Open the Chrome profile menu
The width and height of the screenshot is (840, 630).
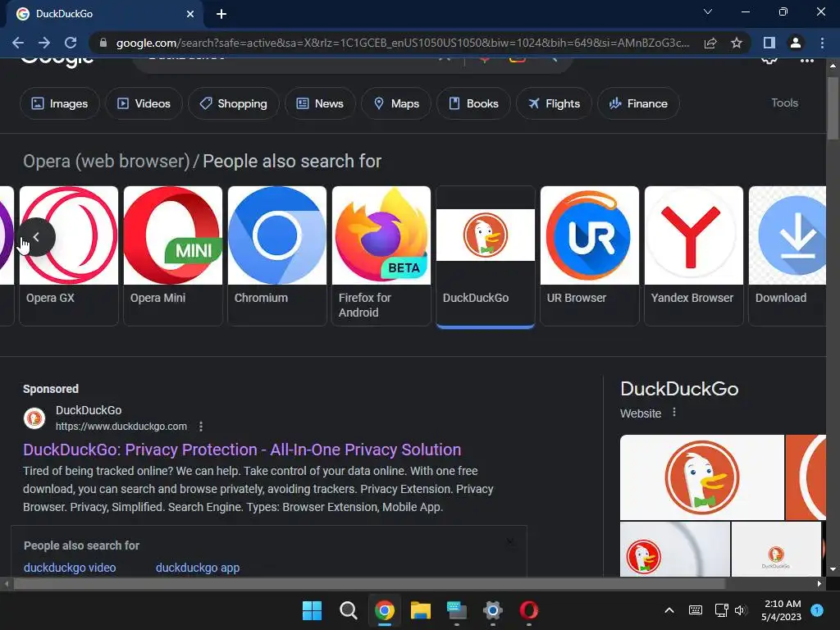pyautogui.click(x=796, y=43)
